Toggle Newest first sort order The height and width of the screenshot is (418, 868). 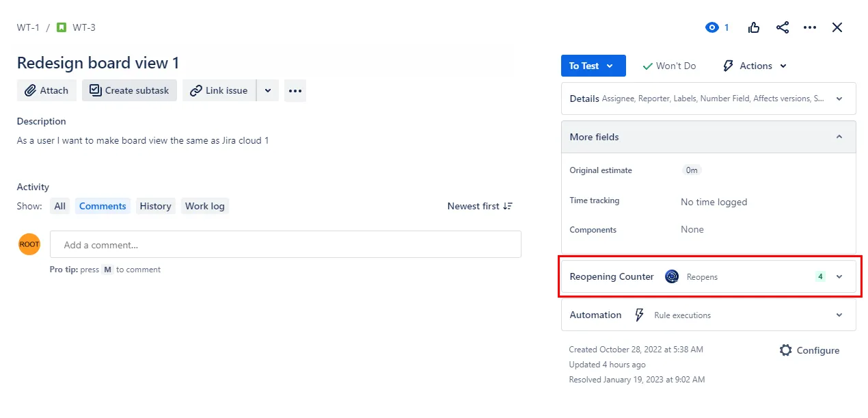point(480,206)
